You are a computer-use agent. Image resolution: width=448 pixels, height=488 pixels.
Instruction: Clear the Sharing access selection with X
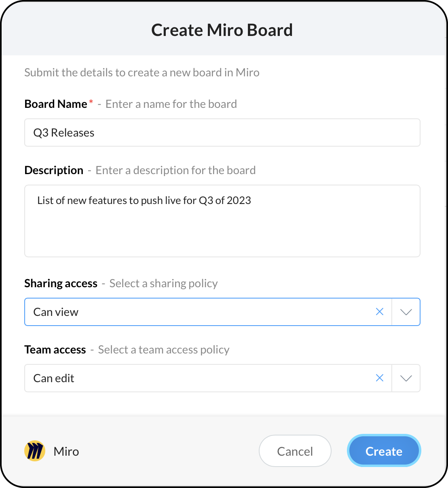pos(380,312)
